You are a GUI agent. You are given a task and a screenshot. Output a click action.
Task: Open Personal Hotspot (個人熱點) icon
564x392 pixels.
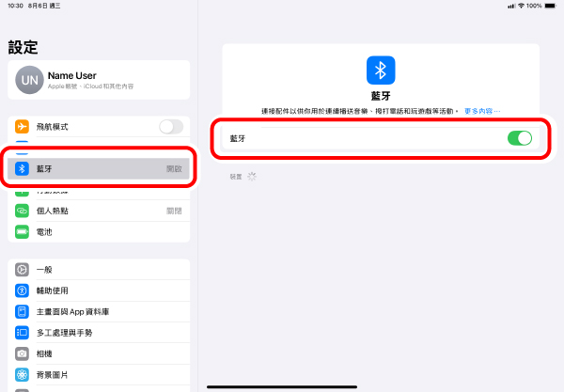[22, 211]
